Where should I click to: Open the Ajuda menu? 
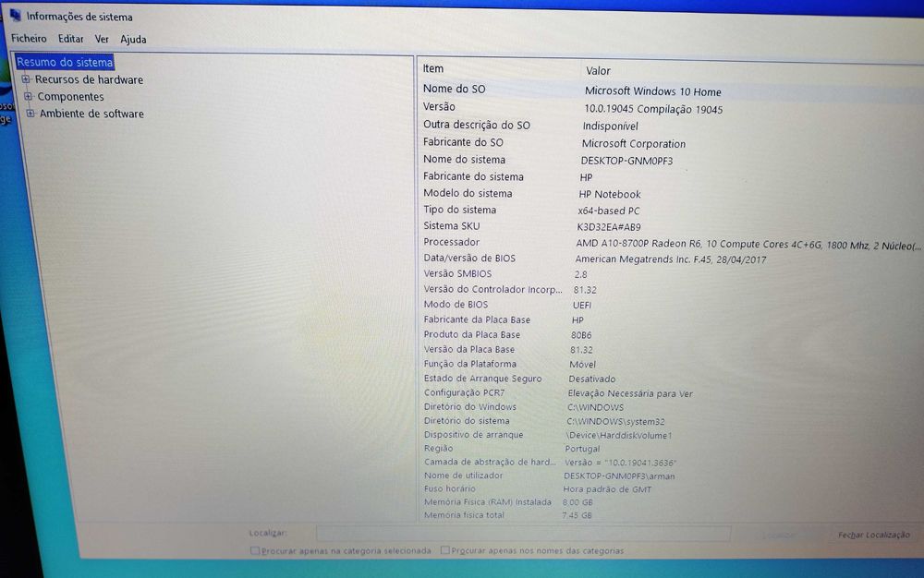click(133, 40)
